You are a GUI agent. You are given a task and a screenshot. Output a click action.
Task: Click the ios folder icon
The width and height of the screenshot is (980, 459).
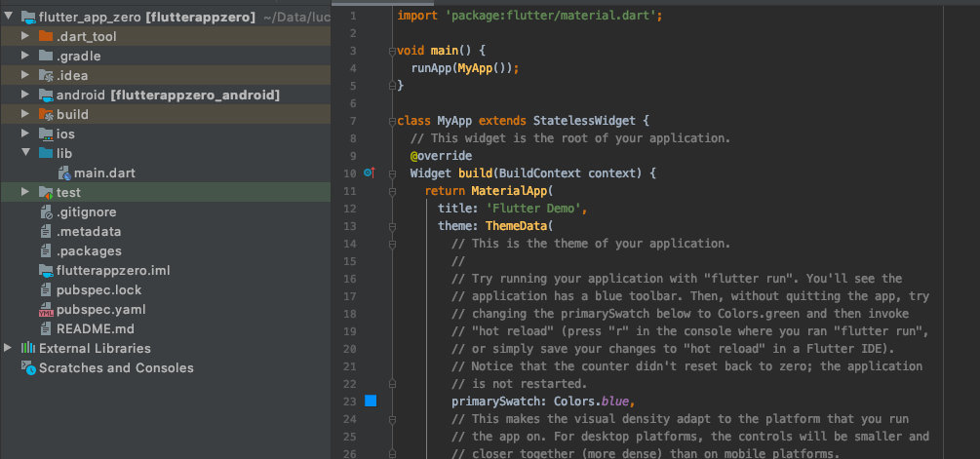point(46,134)
